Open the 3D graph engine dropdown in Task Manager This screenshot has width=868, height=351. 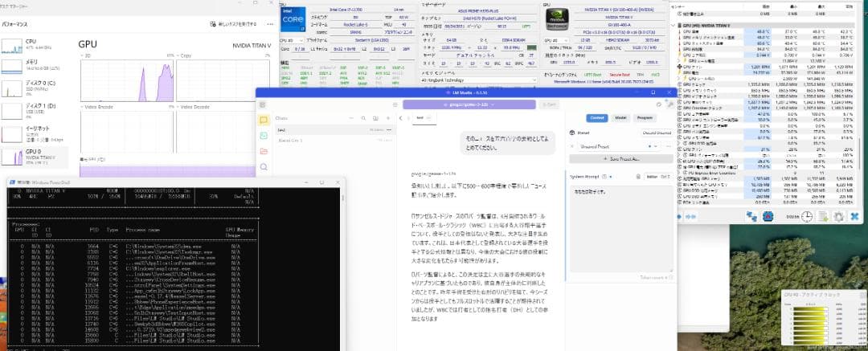pyautogui.click(x=87, y=55)
